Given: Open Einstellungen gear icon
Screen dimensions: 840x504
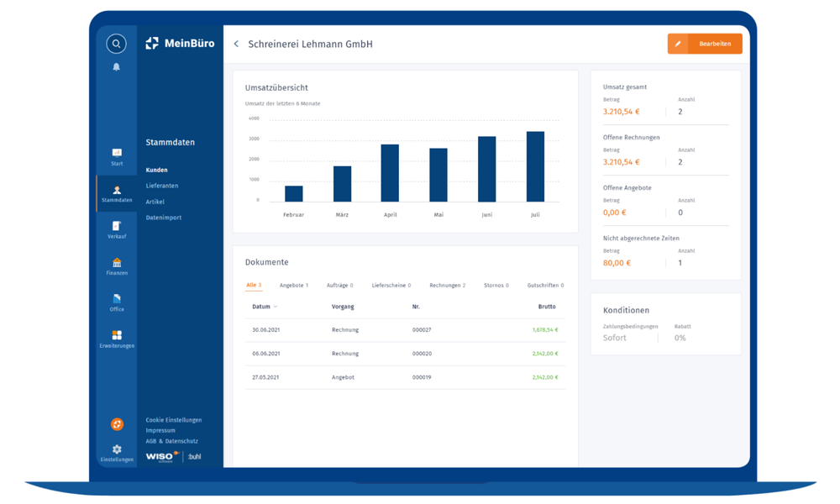Looking at the screenshot, I should pos(117,449).
